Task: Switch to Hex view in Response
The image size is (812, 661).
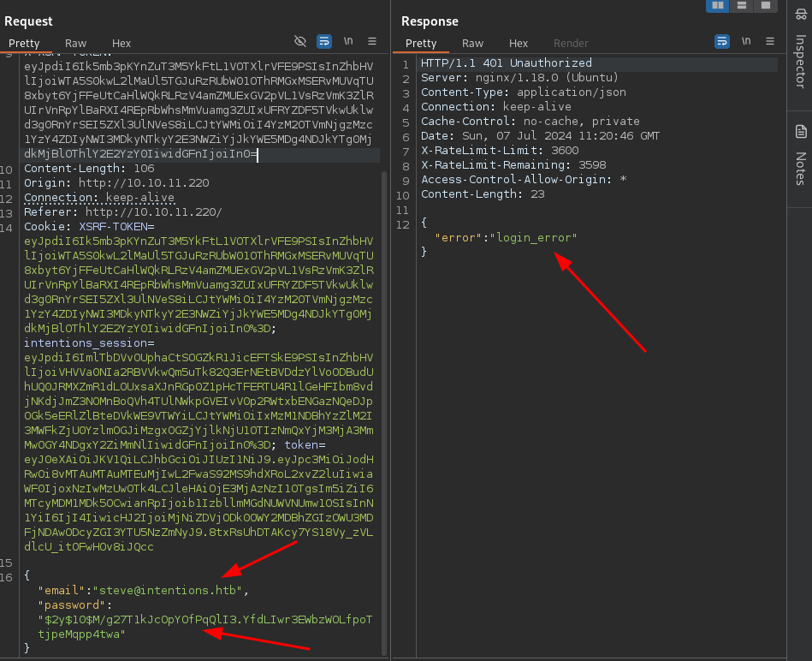Action: point(519,43)
